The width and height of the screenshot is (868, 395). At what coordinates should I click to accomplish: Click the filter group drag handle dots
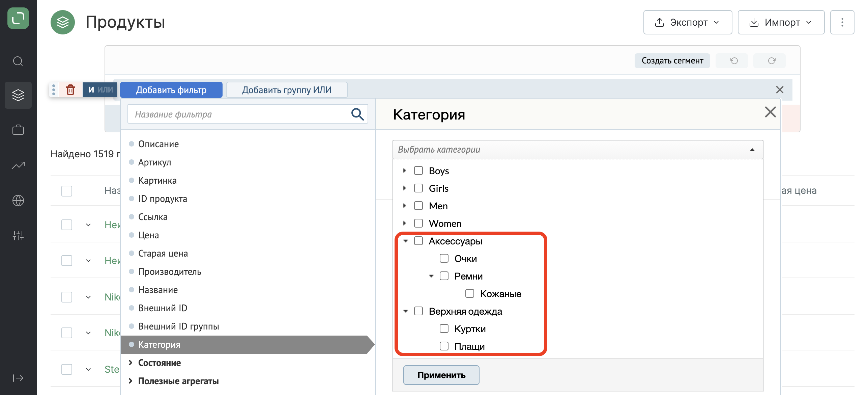[x=54, y=90]
